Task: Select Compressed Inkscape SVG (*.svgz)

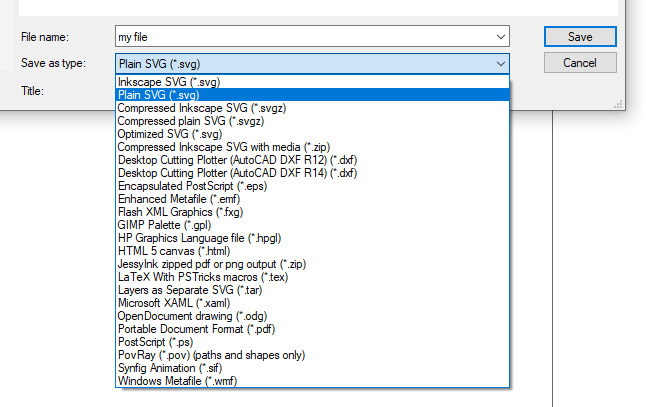Action: tap(312, 108)
